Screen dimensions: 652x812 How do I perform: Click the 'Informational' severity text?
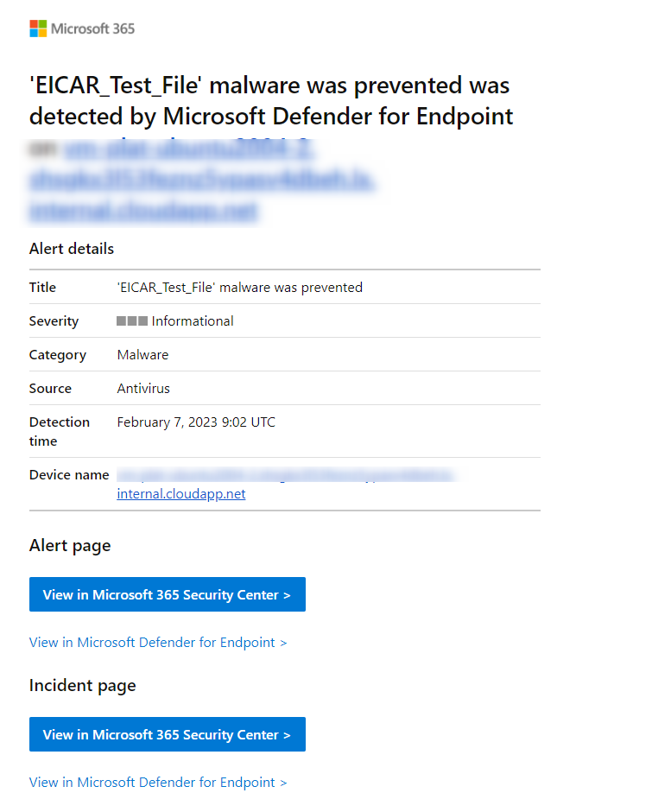point(193,321)
